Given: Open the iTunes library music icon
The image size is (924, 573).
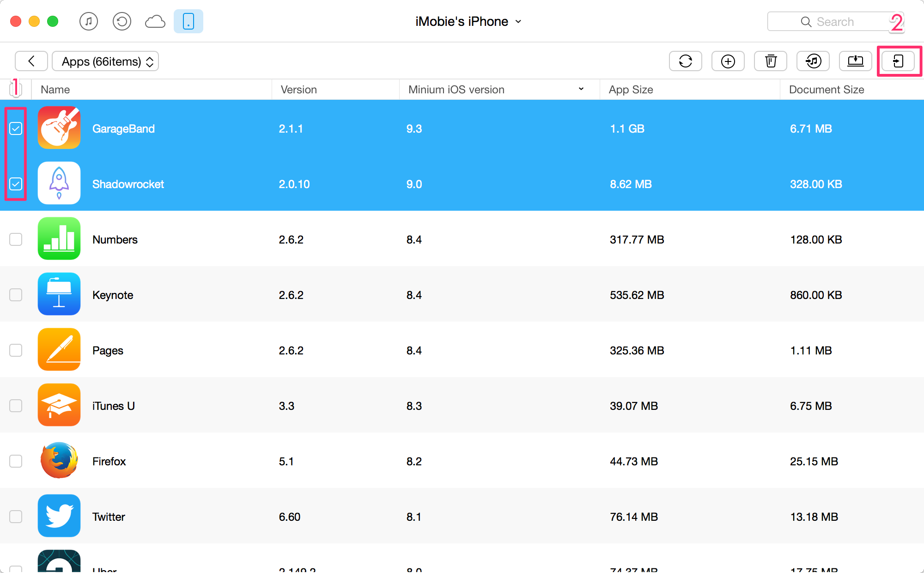Looking at the screenshot, I should coord(89,21).
